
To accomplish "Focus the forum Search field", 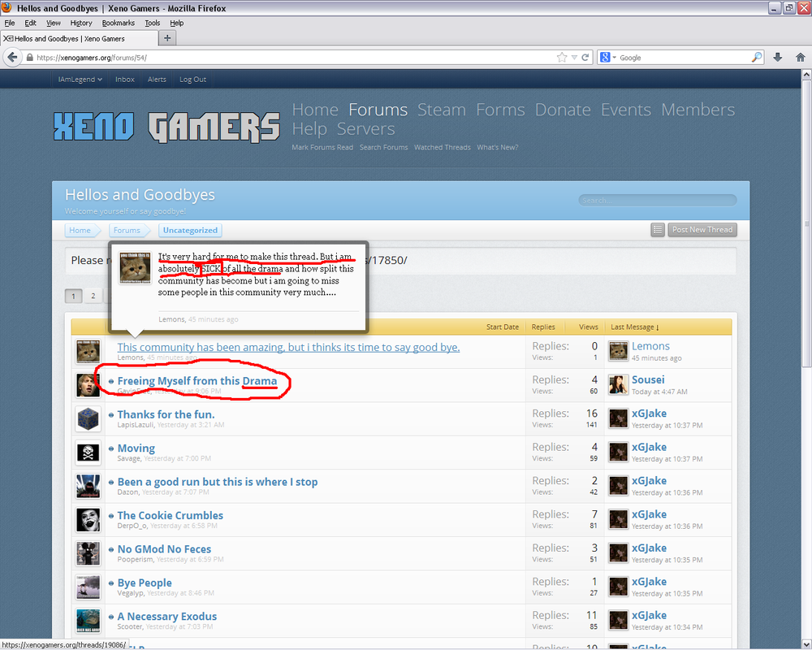I will point(657,200).
